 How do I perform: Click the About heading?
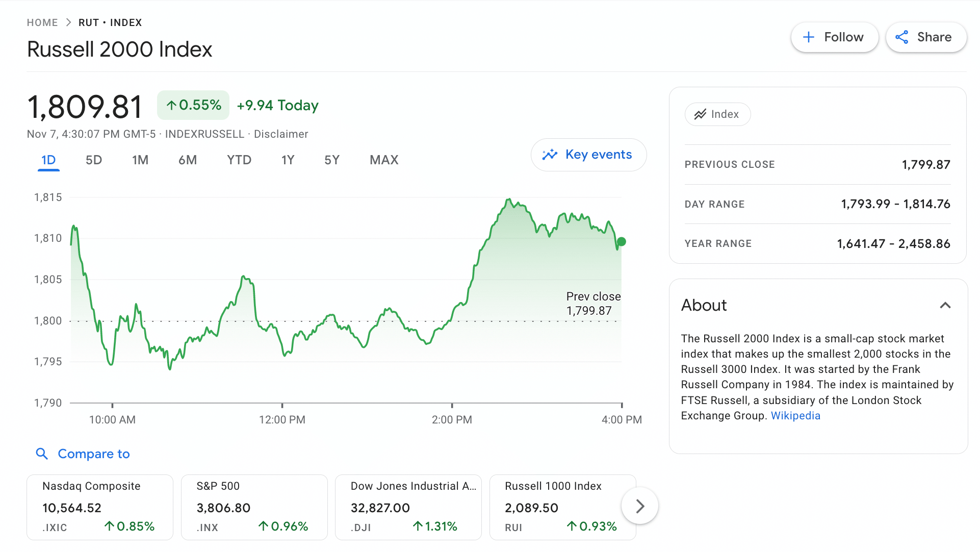(x=704, y=305)
